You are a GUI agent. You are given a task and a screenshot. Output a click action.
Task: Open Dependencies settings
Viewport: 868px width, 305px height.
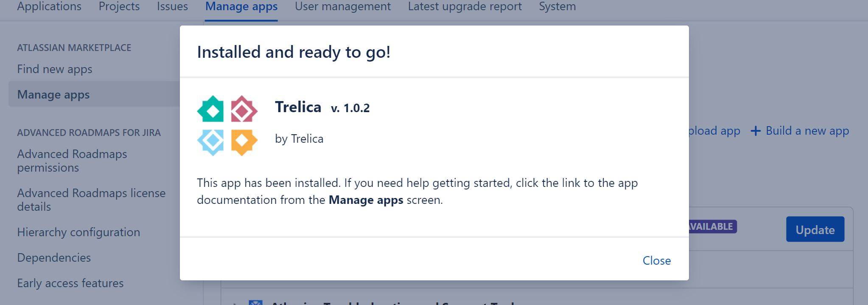tap(54, 257)
